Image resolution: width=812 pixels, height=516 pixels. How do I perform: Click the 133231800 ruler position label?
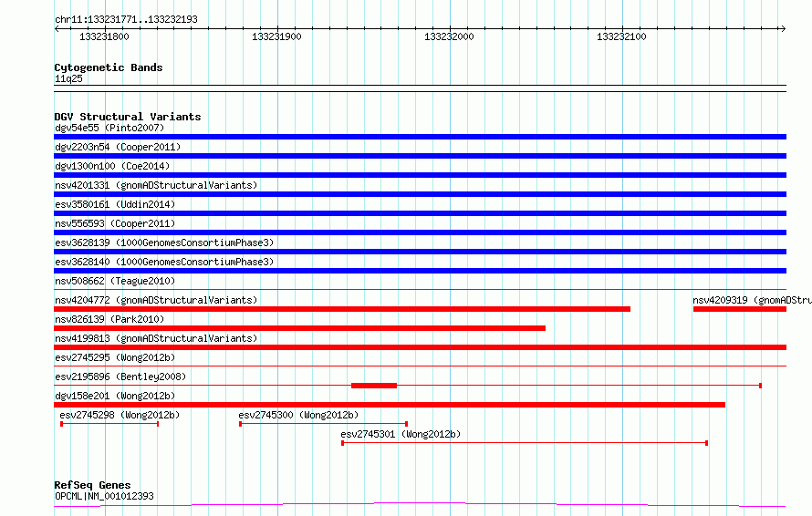click(104, 36)
